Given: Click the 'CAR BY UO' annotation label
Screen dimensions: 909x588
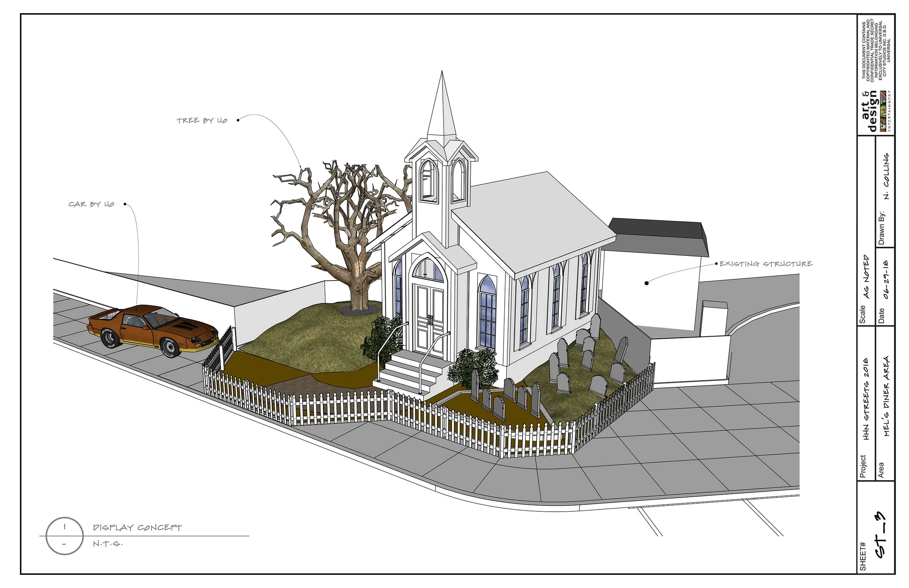Looking at the screenshot, I should (91, 205).
